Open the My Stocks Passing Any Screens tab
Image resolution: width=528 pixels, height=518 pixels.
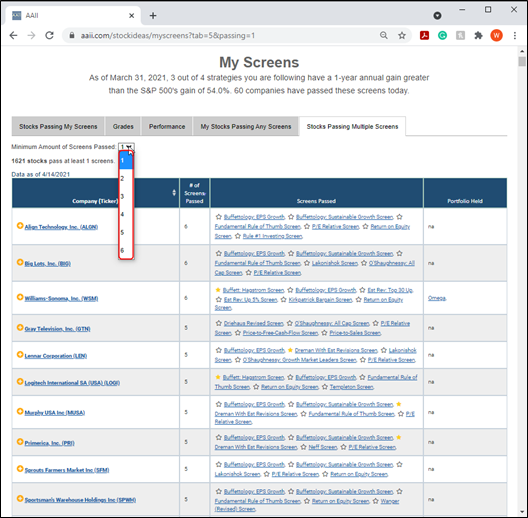[246, 126]
